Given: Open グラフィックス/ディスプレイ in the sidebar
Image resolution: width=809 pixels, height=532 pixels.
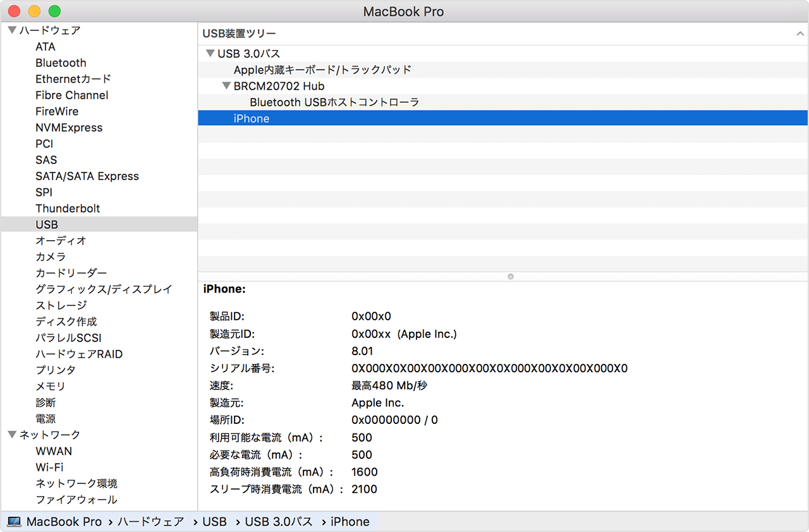Looking at the screenshot, I should (x=104, y=289).
